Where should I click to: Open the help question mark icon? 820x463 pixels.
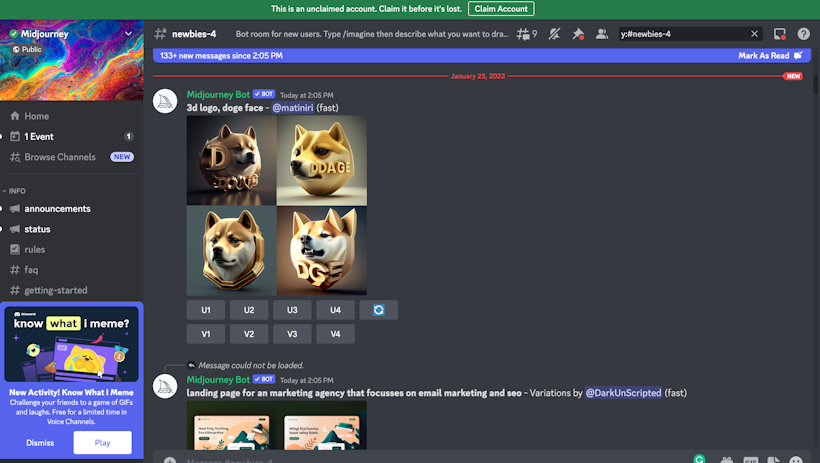[x=803, y=34]
